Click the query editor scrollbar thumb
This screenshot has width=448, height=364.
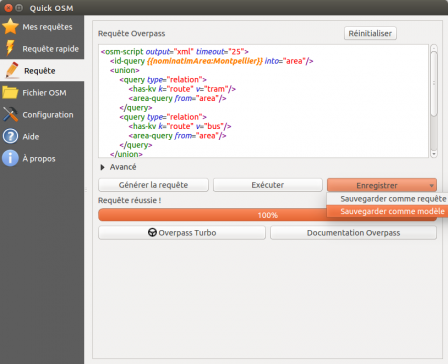point(434,84)
